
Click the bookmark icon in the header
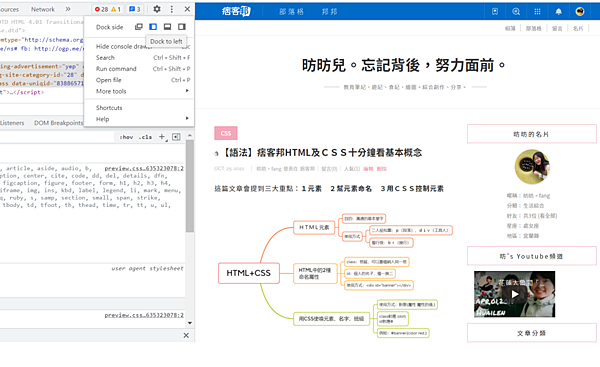tap(495, 11)
